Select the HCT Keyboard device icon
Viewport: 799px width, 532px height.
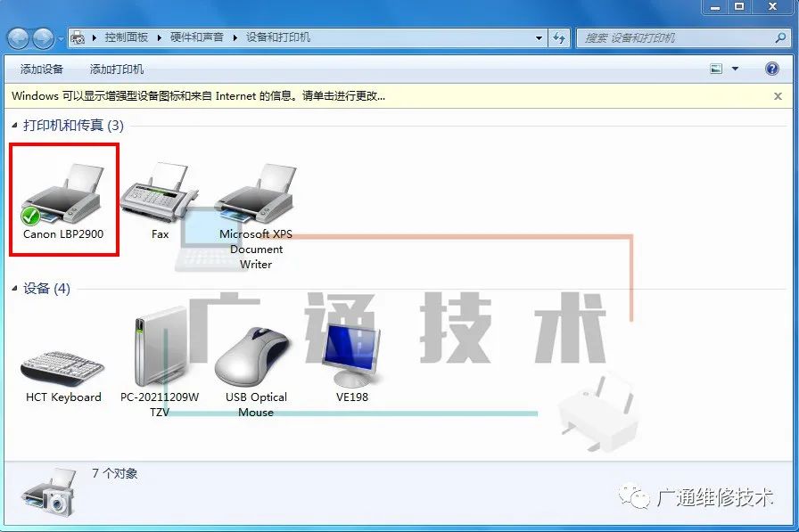tap(63, 368)
